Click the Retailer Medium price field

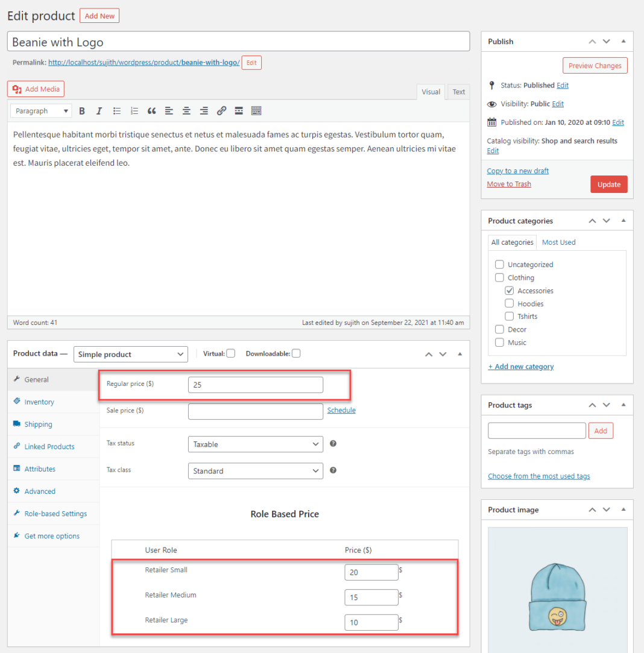[x=371, y=597]
